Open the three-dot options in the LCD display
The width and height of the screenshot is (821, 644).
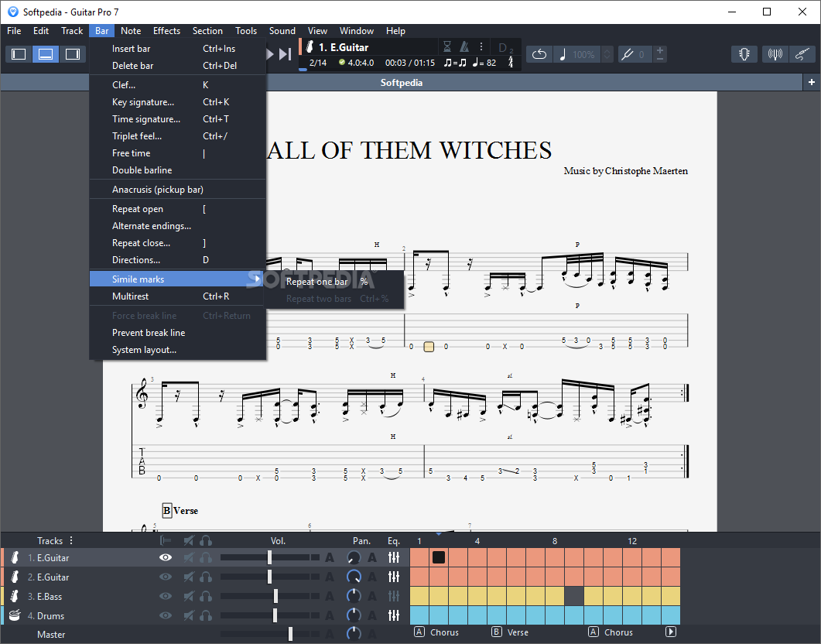pos(481,46)
